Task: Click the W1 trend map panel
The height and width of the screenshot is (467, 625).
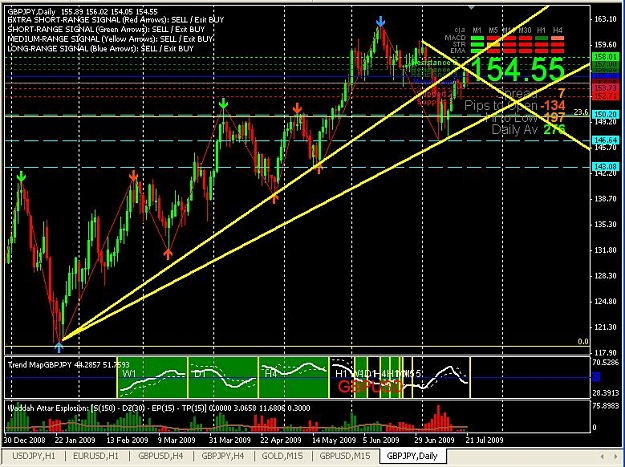Action: coord(152,377)
